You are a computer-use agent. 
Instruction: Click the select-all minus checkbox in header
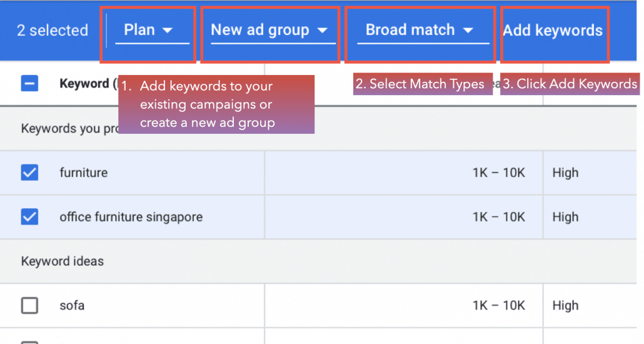(29, 83)
